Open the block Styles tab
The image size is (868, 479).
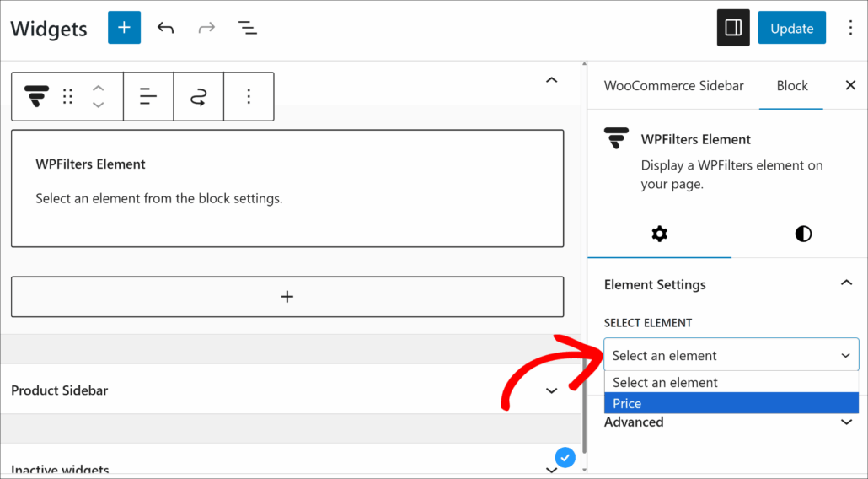(802, 234)
